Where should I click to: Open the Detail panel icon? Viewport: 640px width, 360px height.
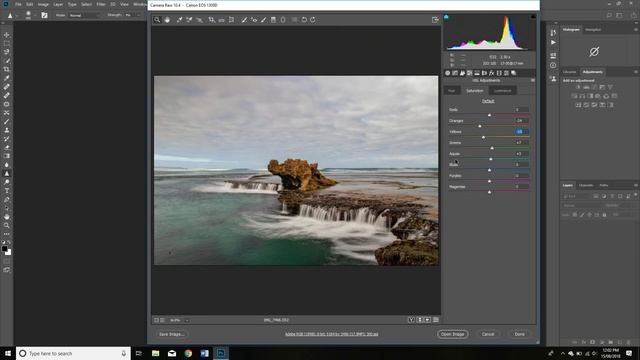click(x=462, y=73)
